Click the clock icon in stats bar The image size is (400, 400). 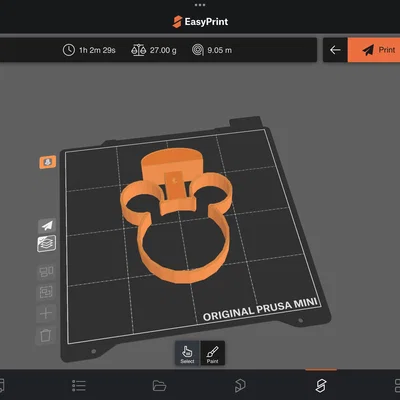[x=69, y=50]
